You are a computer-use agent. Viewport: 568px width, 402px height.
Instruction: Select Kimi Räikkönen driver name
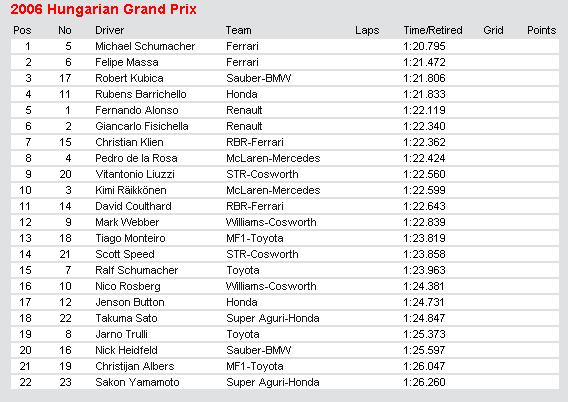(131, 190)
